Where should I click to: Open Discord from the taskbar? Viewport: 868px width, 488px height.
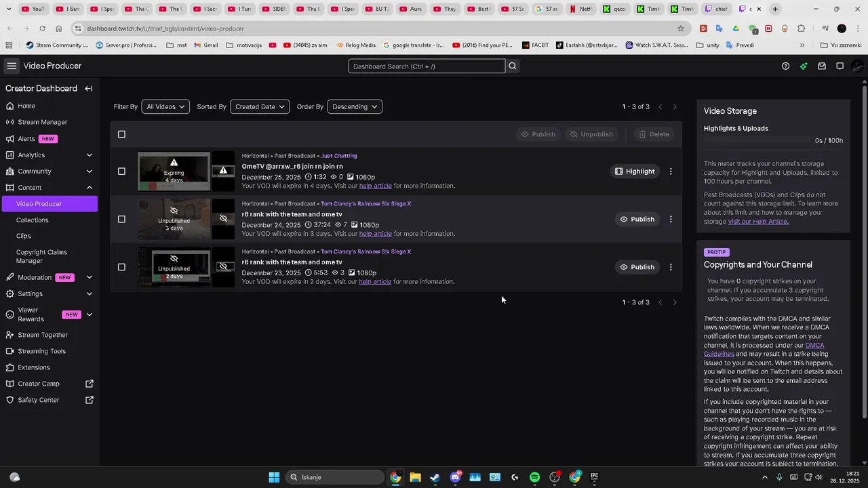point(455,477)
